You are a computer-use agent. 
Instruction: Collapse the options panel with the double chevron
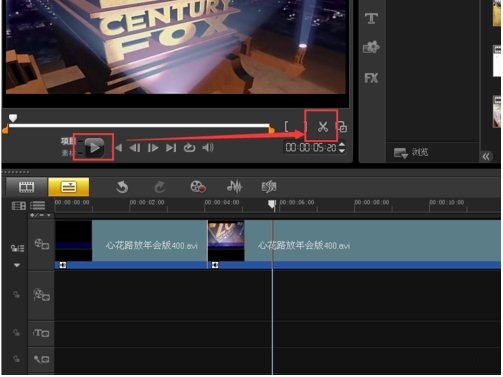pyautogui.click(x=486, y=156)
